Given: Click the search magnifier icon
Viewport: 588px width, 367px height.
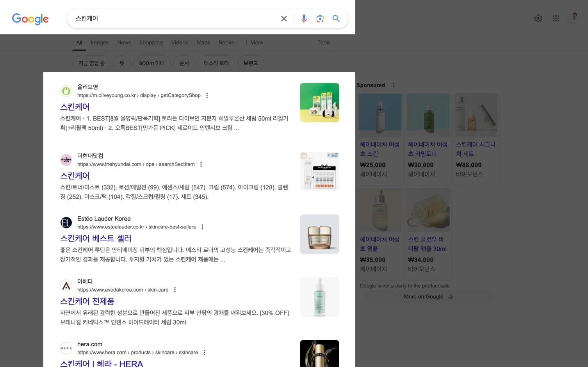Looking at the screenshot, I should coord(336,18).
